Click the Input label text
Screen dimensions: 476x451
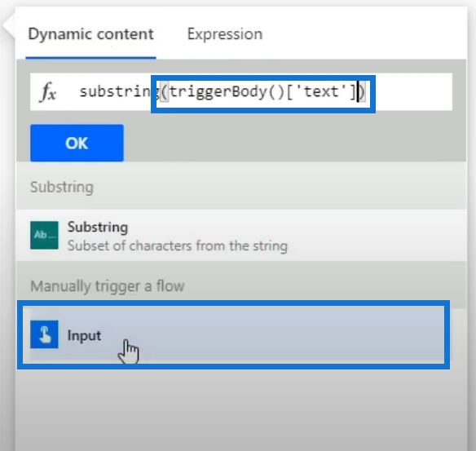[x=84, y=335]
